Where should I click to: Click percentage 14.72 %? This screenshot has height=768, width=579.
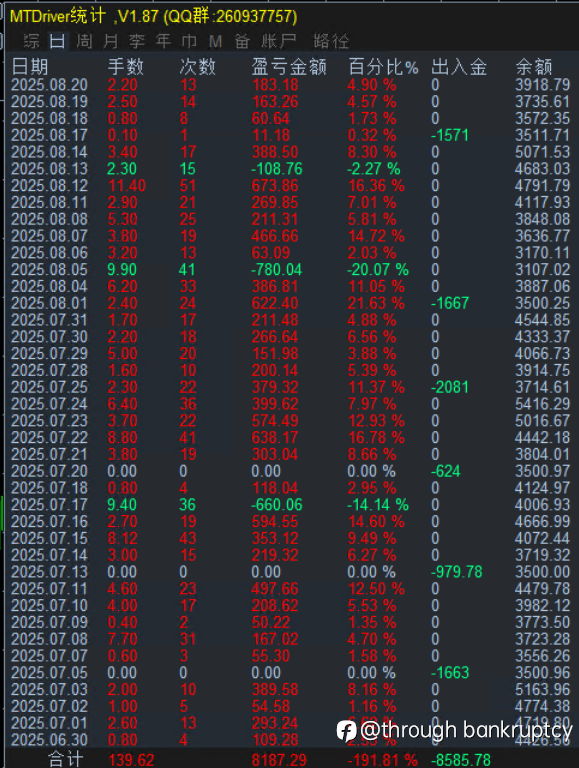(x=376, y=236)
